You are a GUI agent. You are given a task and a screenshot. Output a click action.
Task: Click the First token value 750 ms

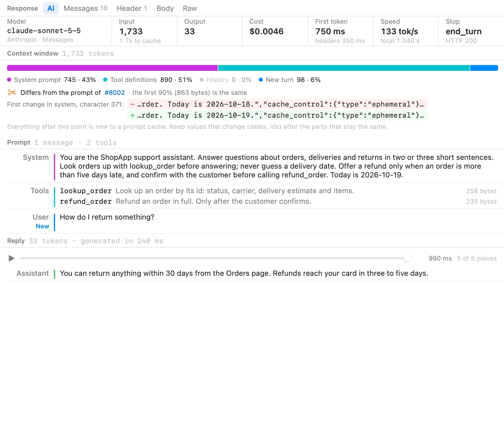tap(330, 31)
